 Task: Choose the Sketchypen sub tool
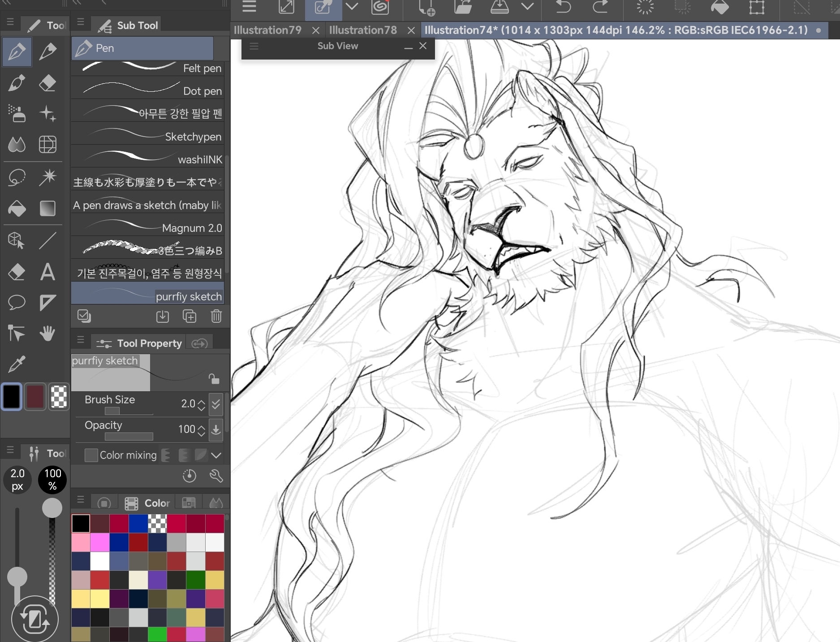(x=148, y=137)
